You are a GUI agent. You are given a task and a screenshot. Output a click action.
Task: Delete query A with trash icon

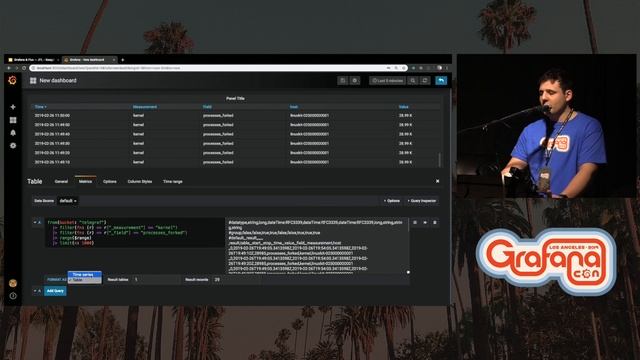pos(435,222)
